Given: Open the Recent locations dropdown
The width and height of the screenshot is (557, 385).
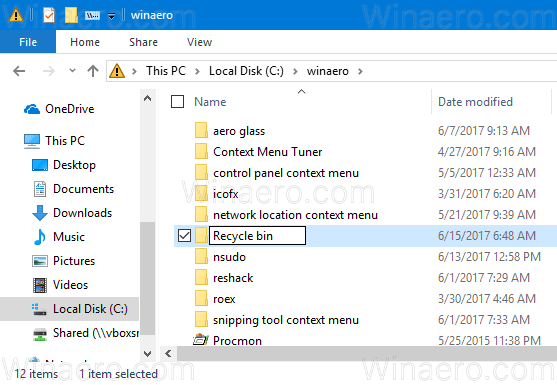Looking at the screenshot, I should point(72,71).
